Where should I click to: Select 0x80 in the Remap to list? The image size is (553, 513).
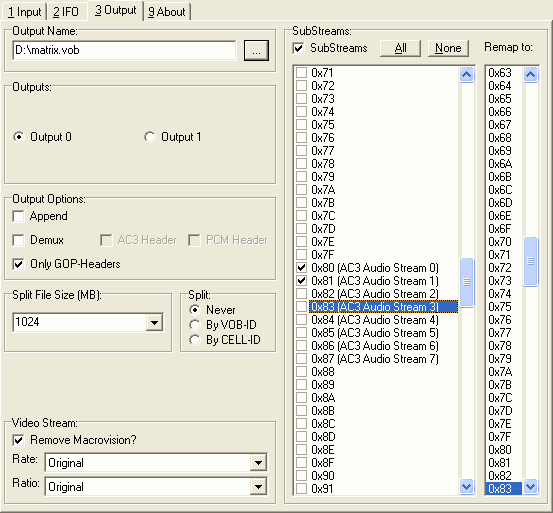coord(504,450)
